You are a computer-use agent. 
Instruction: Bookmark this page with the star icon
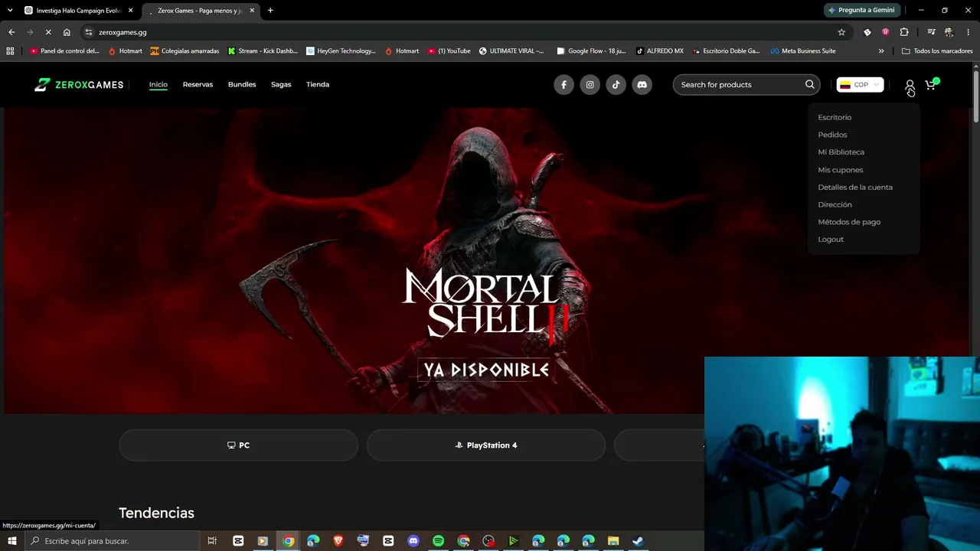(x=841, y=32)
